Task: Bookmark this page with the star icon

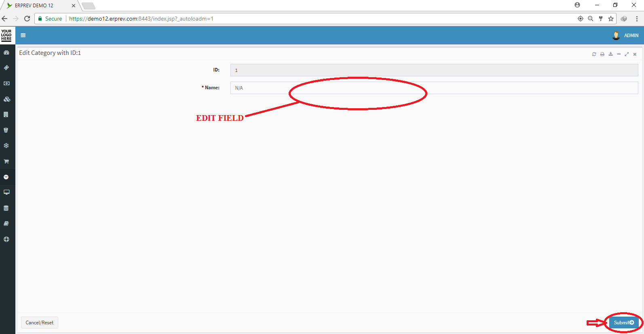Action: (x=611, y=19)
